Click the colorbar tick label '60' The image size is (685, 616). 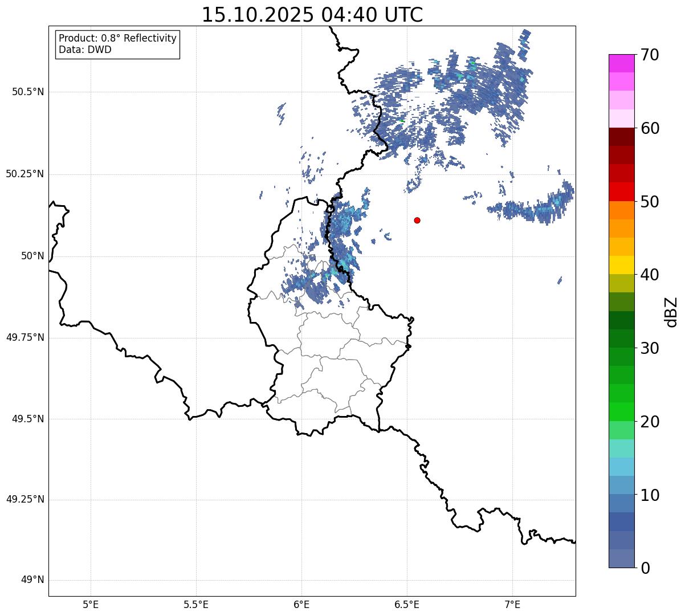pyautogui.click(x=650, y=128)
